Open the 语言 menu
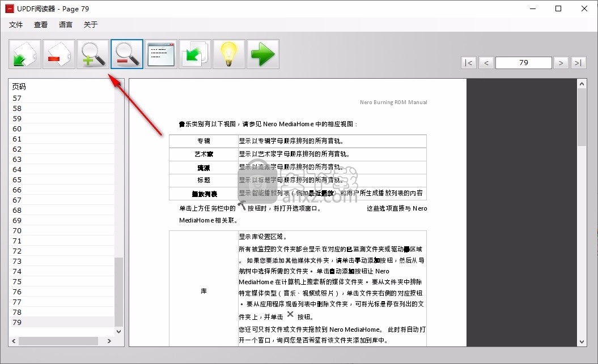 tap(66, 25)
